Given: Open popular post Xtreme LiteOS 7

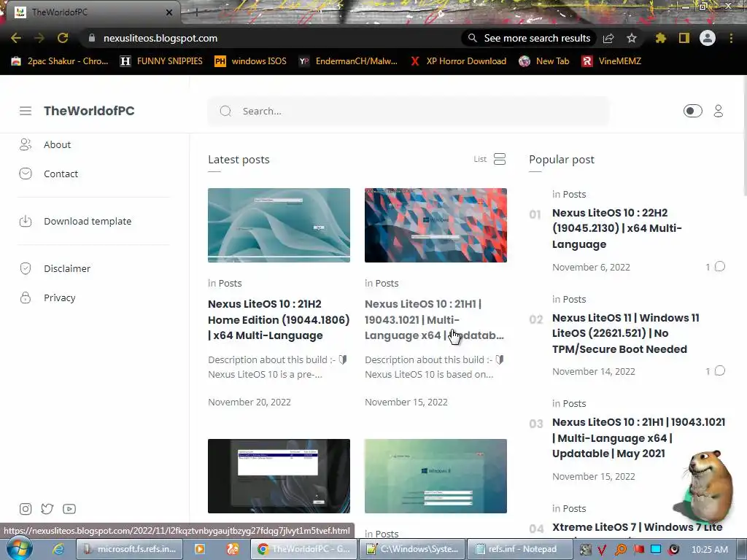Looking at the screenshot, I should coord(638,527).
